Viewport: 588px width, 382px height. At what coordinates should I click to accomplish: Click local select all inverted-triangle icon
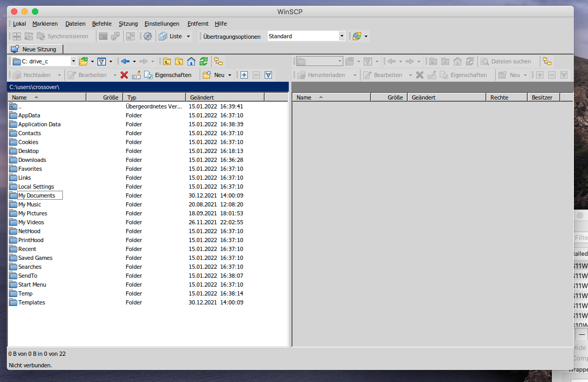pos(268,75)
